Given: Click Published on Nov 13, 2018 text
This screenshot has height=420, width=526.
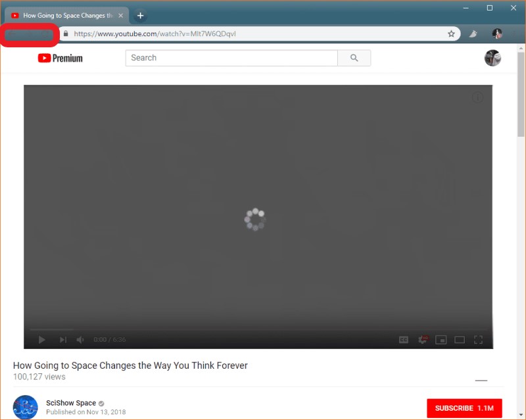Looking at the screenshot, I should [86, 411].
